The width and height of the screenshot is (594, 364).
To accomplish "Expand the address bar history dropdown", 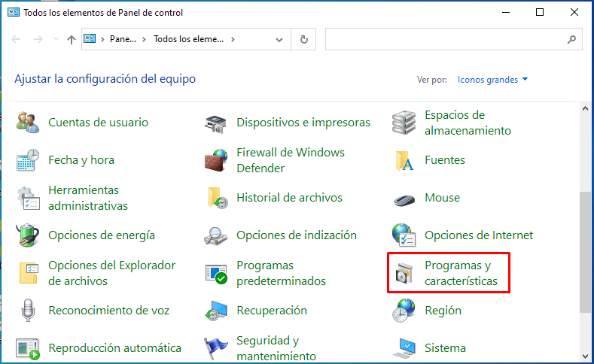I will click(x=279, y=40).
